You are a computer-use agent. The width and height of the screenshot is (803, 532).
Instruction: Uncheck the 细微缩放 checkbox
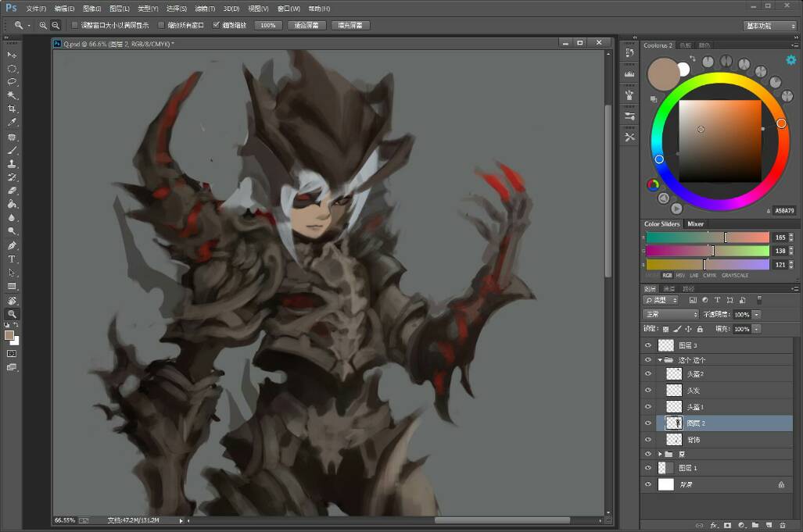coord(217,25)
